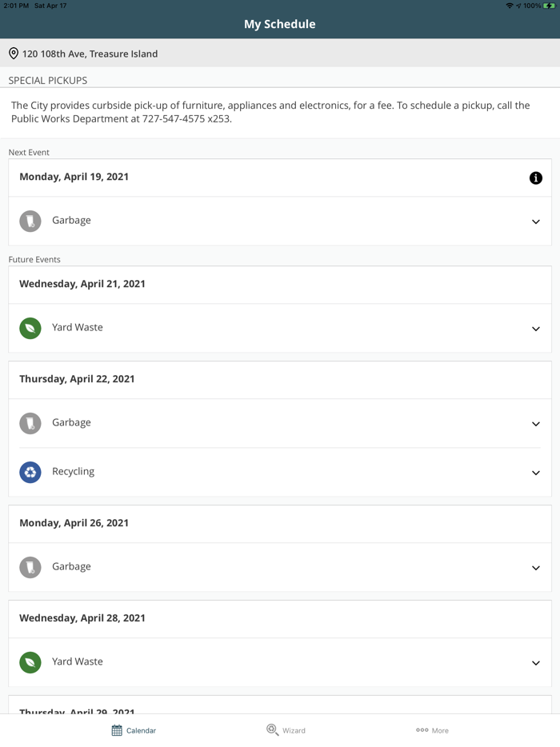Expand Recycling details for April 22
This screenshot has height=747, width=560.
(536, 473)
